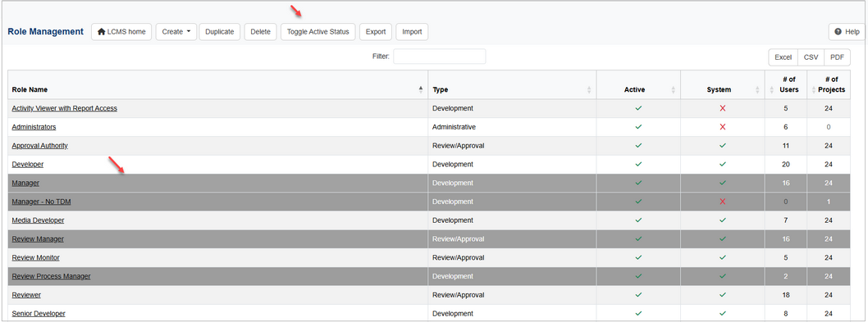Open Activity Viewer with Report Access role
This screenshot has height=322, width=868.
click(x=64, y=108)
